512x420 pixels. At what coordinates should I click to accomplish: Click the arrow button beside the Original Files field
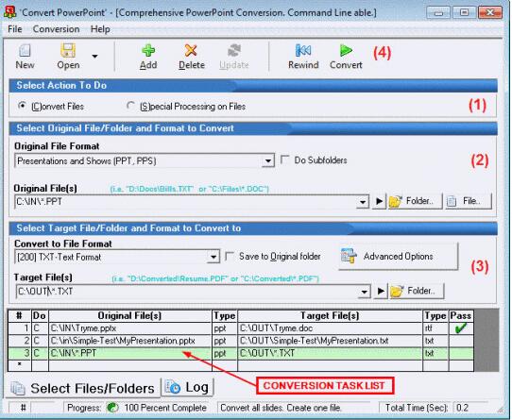click(x=379, y=201)
